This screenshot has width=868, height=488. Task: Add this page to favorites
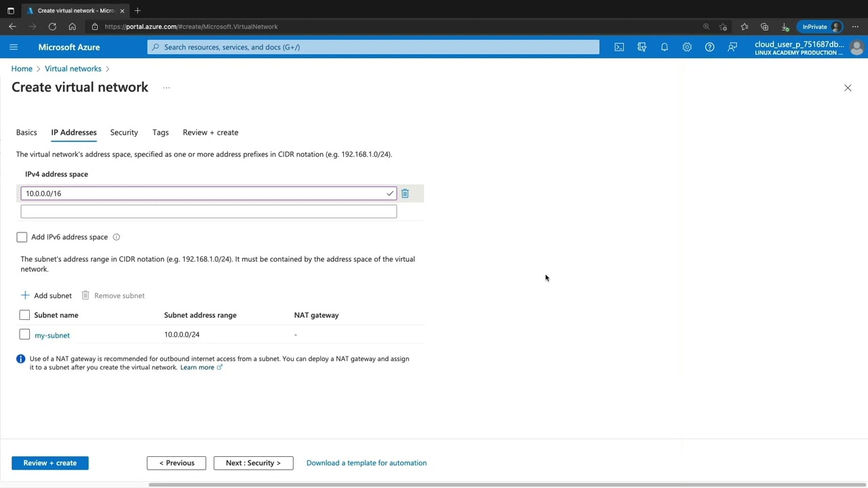(723, 26)
